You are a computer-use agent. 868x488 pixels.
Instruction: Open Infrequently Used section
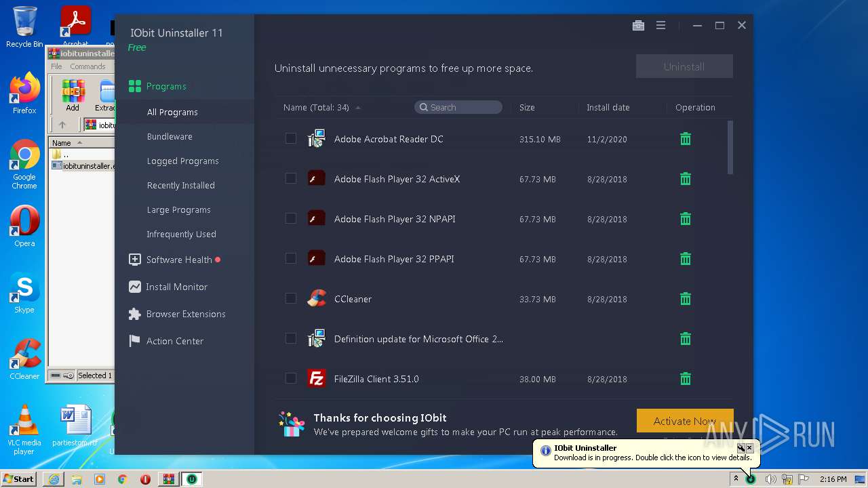[x=181, y=234]
